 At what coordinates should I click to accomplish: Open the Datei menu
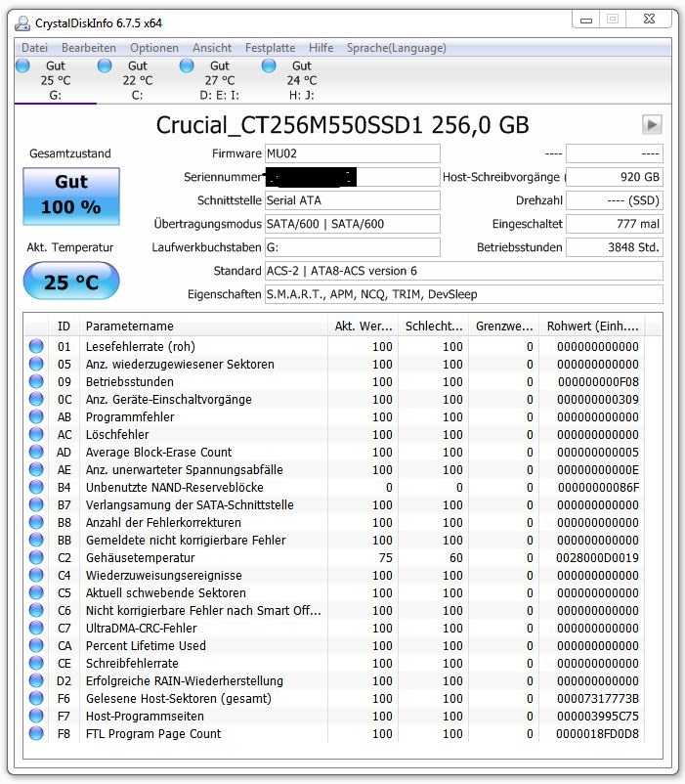pos(34,48)
